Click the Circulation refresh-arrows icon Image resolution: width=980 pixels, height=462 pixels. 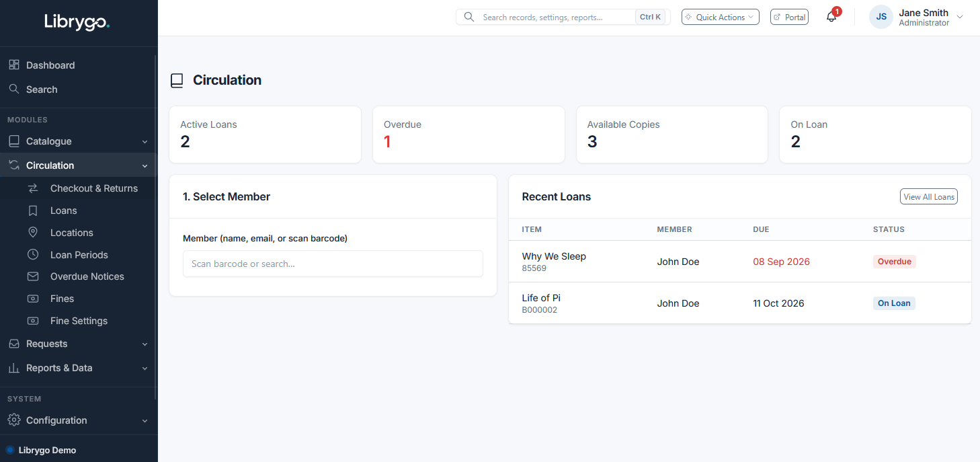(13, 165)
